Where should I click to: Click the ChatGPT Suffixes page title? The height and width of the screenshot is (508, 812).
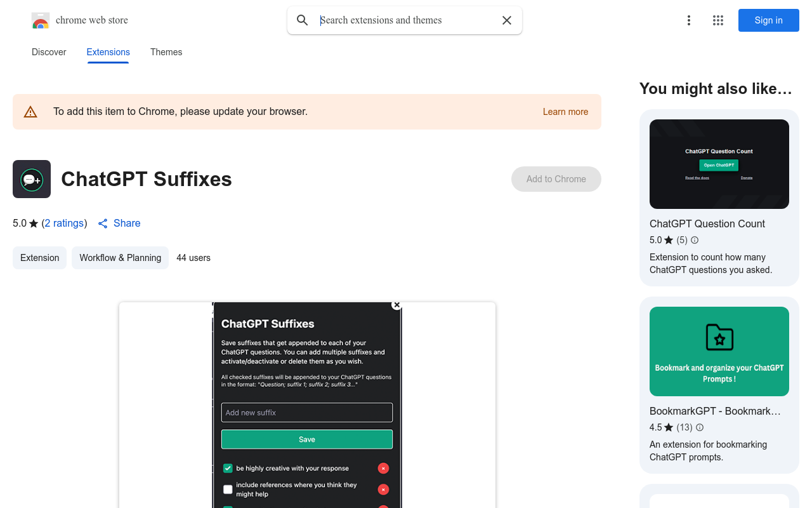coord(147,179)
